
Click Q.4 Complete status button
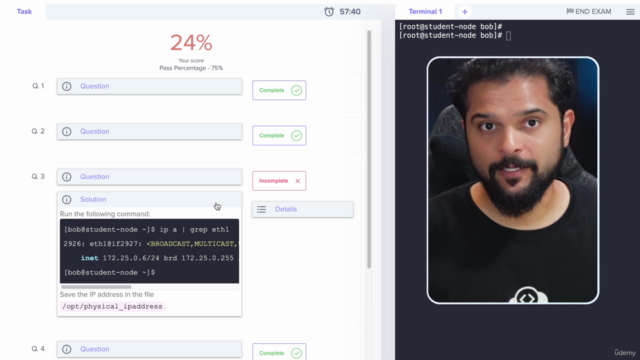tap(279, 352)
